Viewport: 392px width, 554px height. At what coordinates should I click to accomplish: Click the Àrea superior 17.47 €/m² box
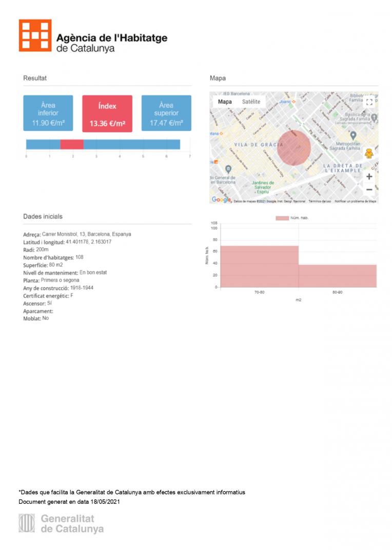pos(166,113)
